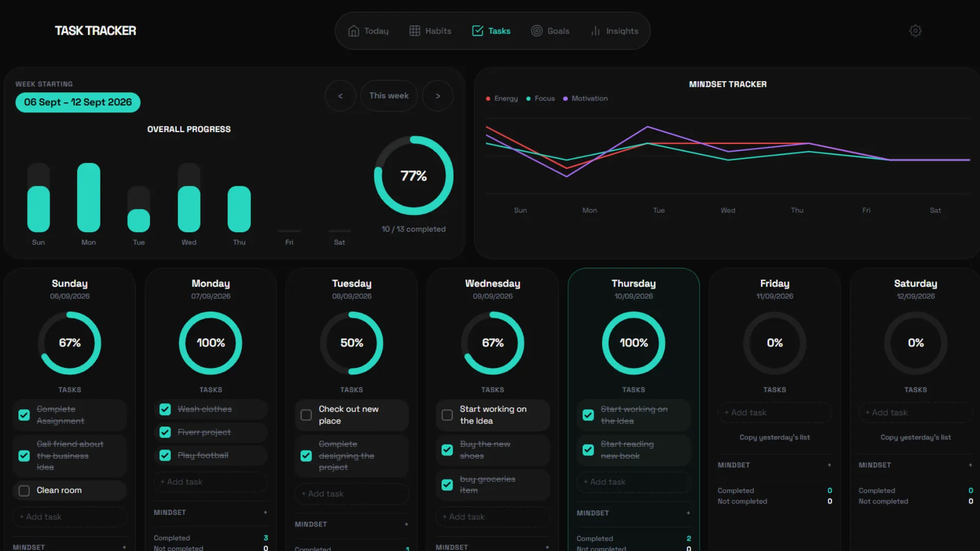Click the TASK TRACKER title
Image resolution: width=980 pixels, height=551 pixels.
coord(95,31)
